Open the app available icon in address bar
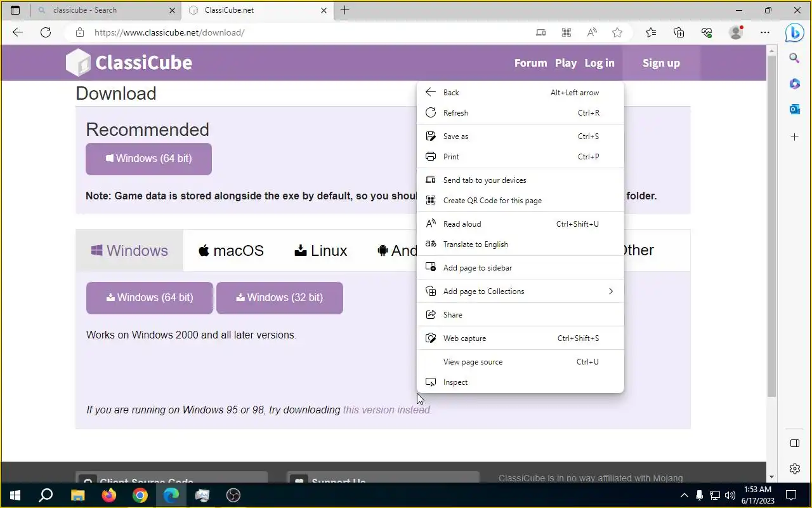 tap(540, 32)
